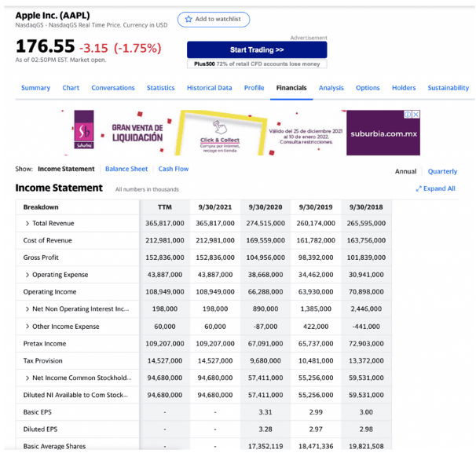The width and height of the screenshot is (476, 453).
Task: Expand the Net Income Common Stockholders row
Action: click(27, 378)
